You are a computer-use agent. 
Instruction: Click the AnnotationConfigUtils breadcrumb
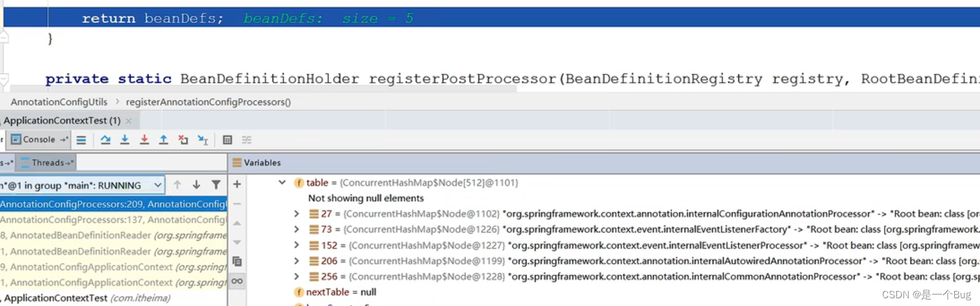(x=59, y=102)
